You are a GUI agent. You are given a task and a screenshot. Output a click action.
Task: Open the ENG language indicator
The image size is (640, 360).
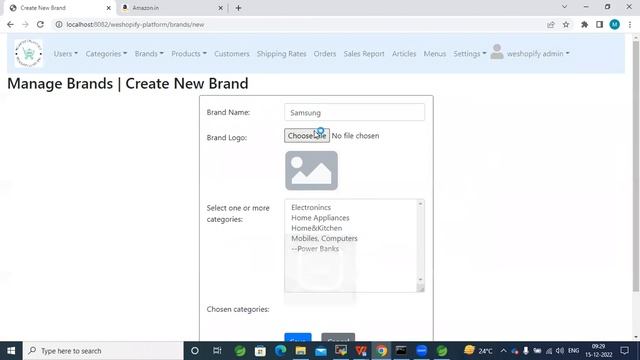click(573, 351)
